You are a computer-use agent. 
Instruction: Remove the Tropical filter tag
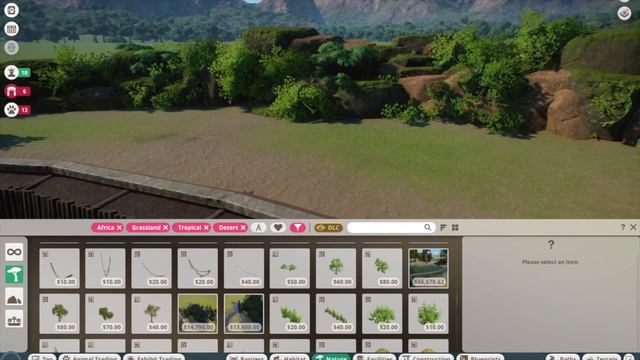tap(206, 228)
